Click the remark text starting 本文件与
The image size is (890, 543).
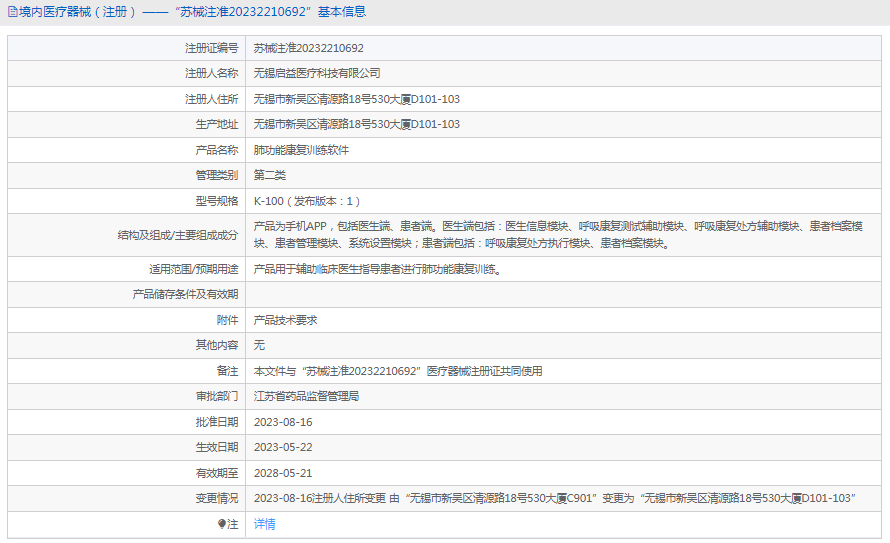(398, 371)
